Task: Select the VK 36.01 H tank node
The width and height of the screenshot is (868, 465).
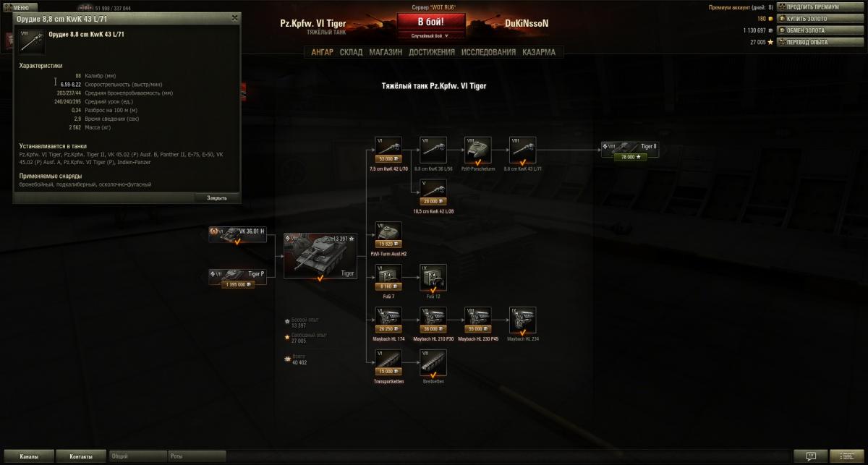Action: click(x=237, y=234)
